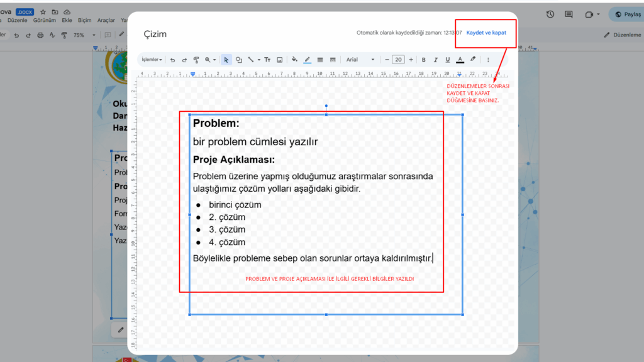Toggle italic formatting
Image resolution: width=644 pixels, height=362 pixels.
point(436,60)
